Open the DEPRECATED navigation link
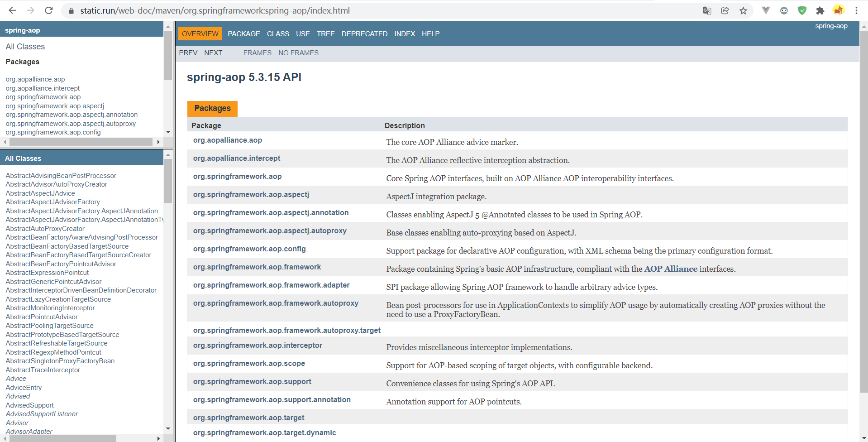 (x=364, y=34)
